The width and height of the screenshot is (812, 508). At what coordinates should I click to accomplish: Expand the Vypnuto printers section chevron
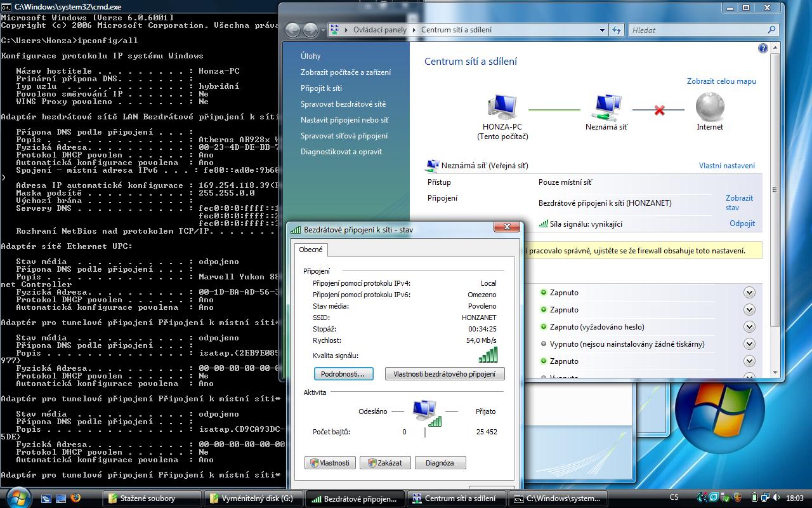point(749,344)
